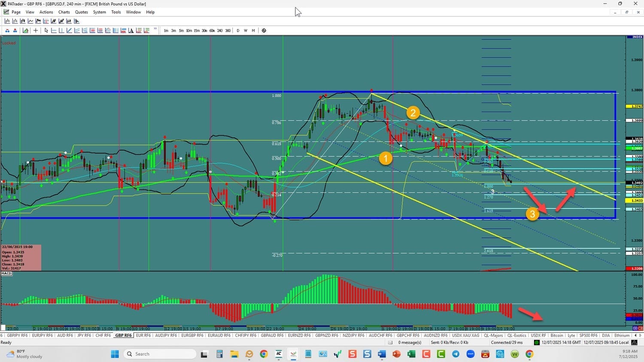The height and width of the screenshot is (362, 644).
Task: Open the indicators chart icon
Action: point(25,30)
